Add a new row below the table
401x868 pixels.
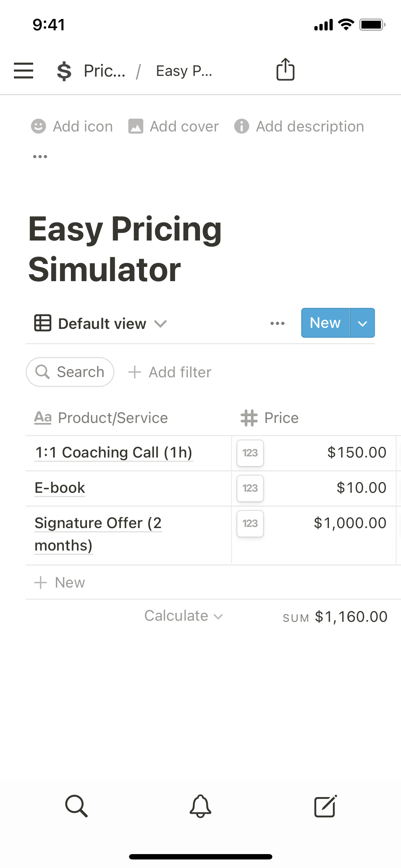click(60, 583)
